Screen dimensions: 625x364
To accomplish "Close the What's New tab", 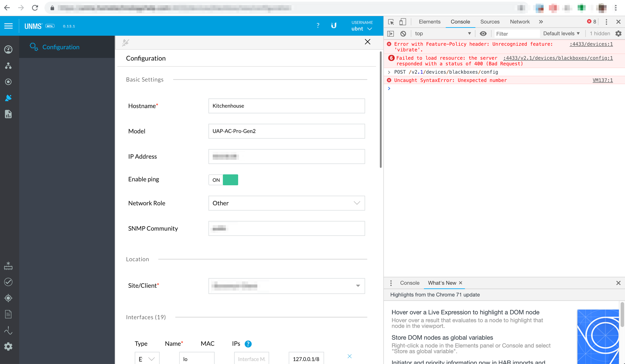I will 461,283.
